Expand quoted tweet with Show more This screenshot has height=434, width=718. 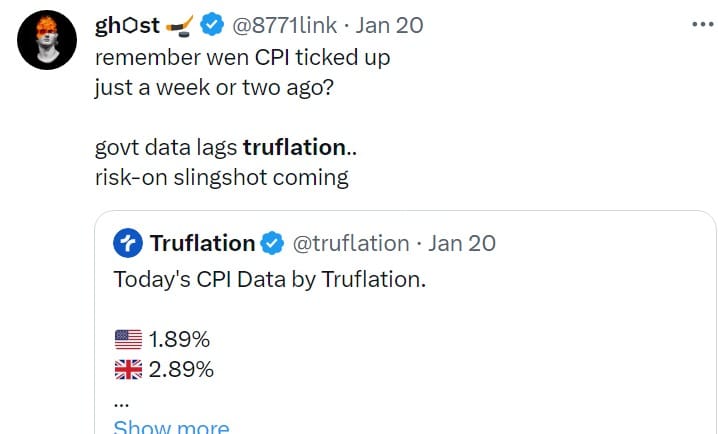pyautogui.click(x=171, y=426)
